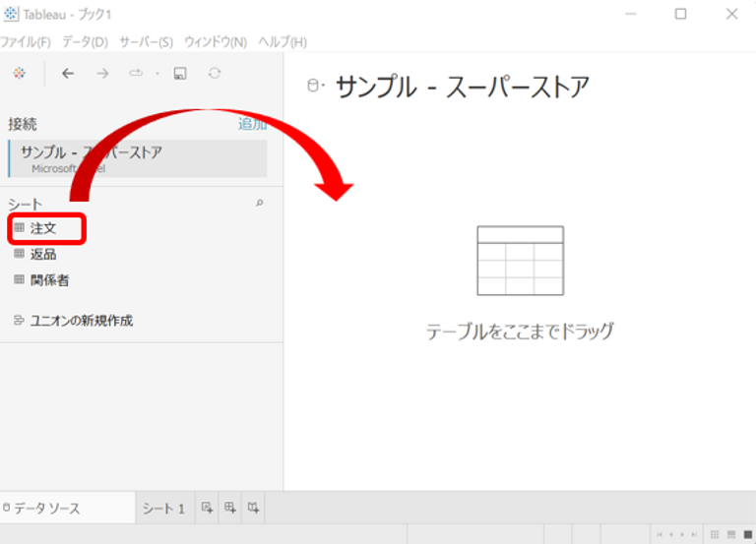756x544 pixels.
Task: Click the new data source toolbar icon
Action: [137, 73]
